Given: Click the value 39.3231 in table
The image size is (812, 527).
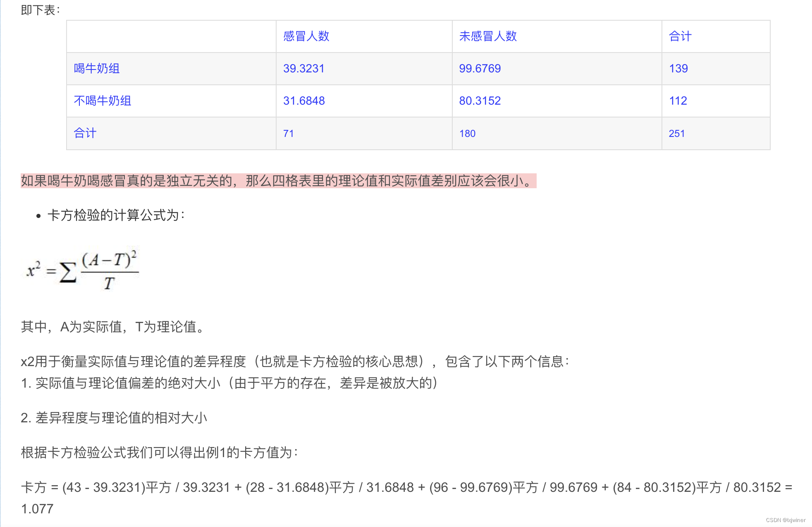Looking at the screenshot, I should [x=304, y=69].
